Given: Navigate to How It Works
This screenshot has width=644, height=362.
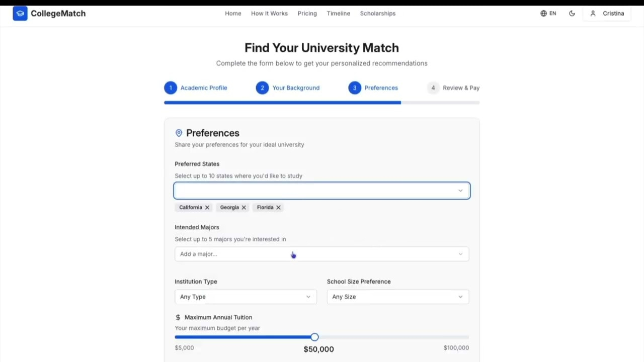Looking at the screenshot, I should (269, 13).
